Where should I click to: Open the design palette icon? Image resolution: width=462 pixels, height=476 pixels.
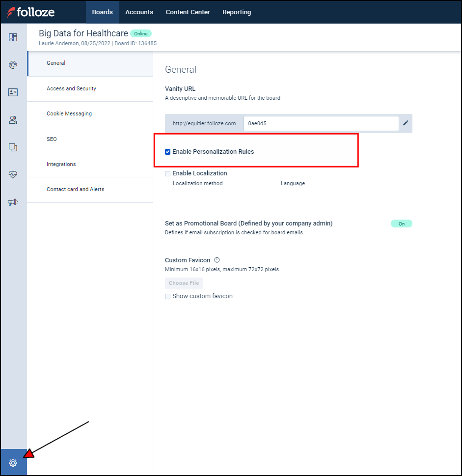pyautogui.click(x=13, y=65)
